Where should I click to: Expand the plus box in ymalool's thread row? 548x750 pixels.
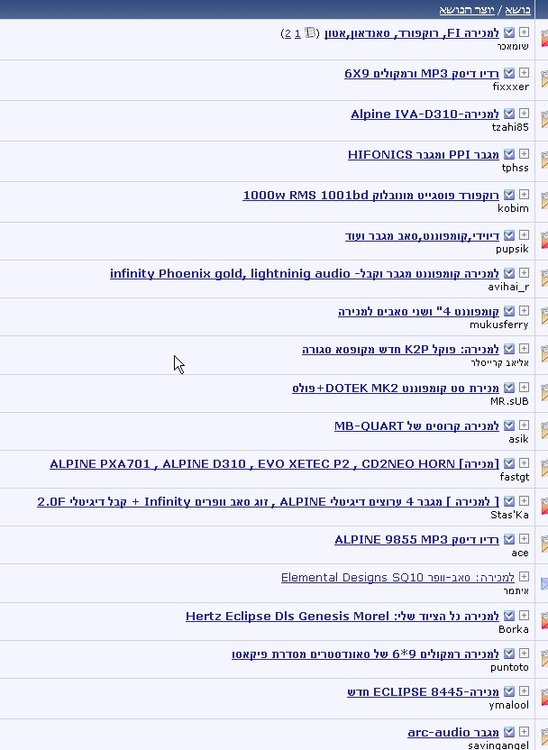pyautogui.click(x=524, y=691)
